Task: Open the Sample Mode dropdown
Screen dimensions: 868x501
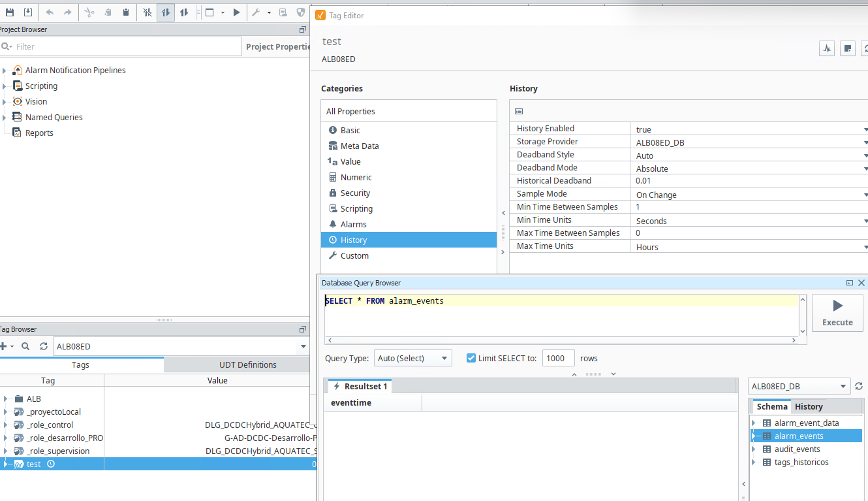Action: (x=865, y=195)
